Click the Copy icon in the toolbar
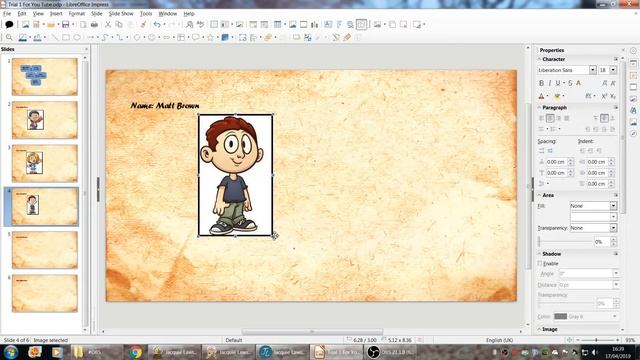 (119, 25)
